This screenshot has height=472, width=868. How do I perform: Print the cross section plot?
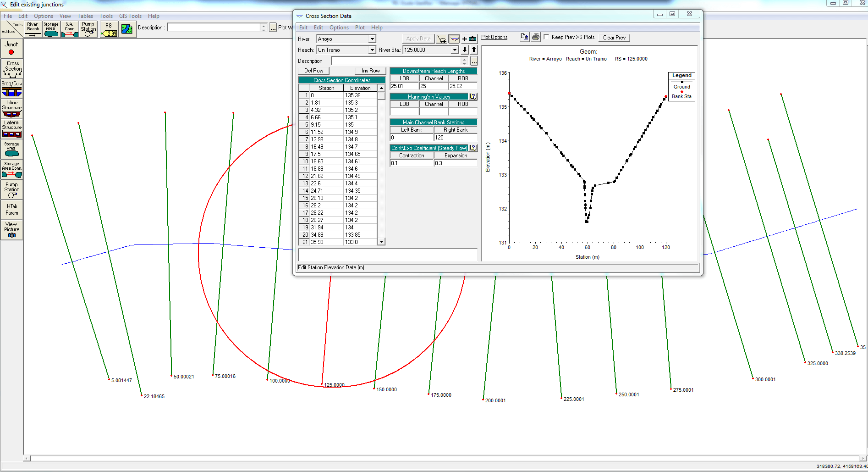pos(535,37)
